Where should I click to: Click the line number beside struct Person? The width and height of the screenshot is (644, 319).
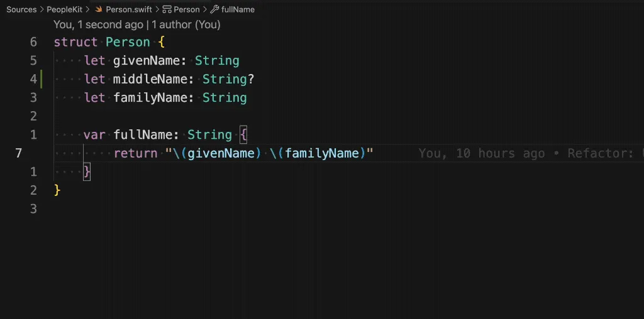33,42
